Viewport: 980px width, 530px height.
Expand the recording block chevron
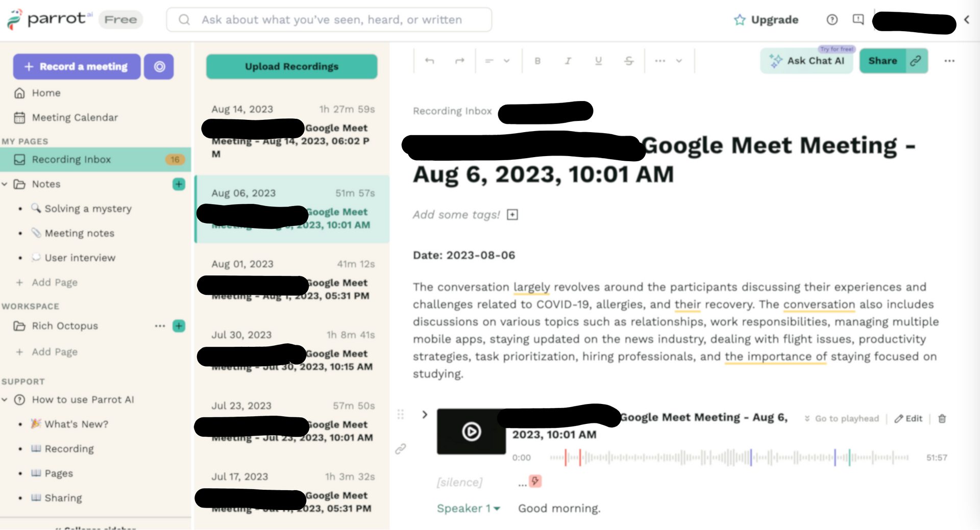click(x=424, y=414)
